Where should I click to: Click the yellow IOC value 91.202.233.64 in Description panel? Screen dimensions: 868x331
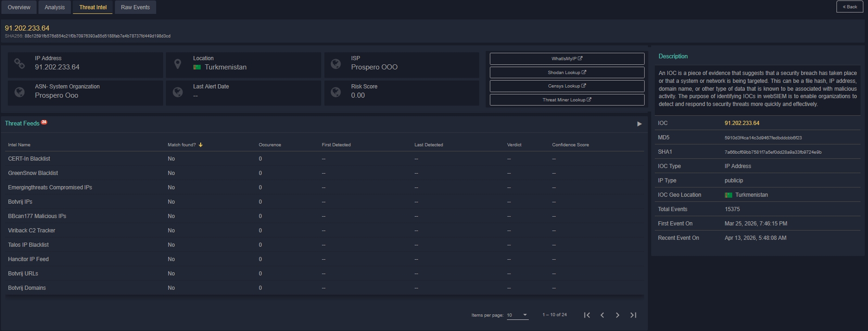[742, 123]
